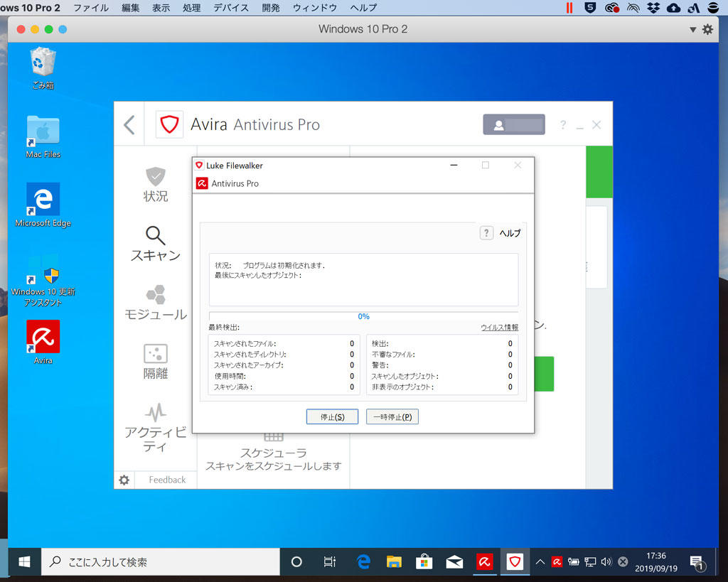
Task: Click 一時停止(P) to pause the scan
Action: click(x=392, y=416)
